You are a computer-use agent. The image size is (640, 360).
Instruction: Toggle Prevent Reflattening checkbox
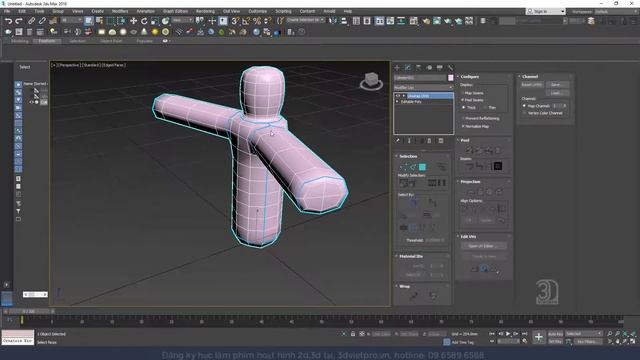(x=462, y=118)
